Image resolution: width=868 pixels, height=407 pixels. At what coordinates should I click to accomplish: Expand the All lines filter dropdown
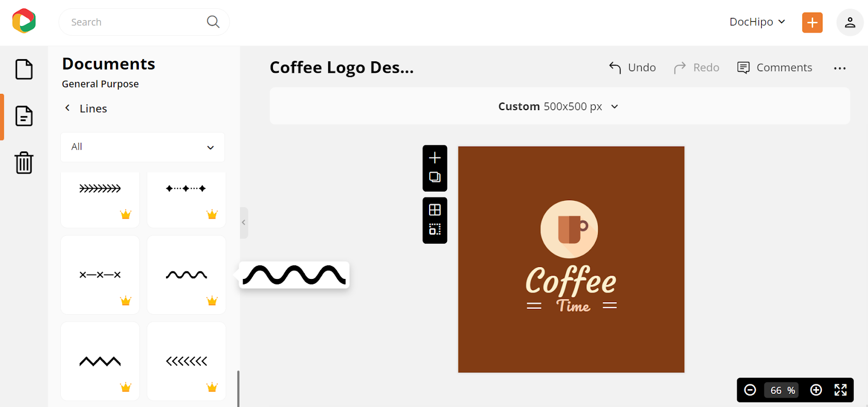coord(142,147)
